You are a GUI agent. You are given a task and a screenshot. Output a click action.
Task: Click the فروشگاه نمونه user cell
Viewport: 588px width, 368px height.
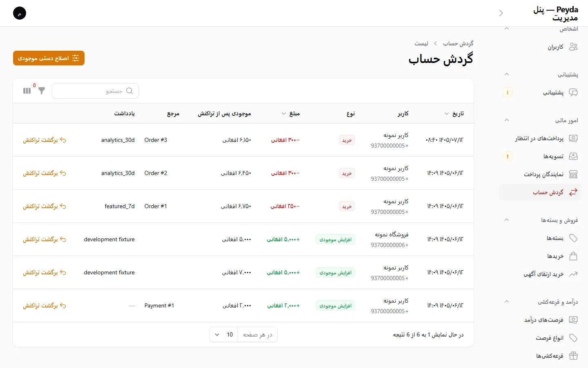390,240
